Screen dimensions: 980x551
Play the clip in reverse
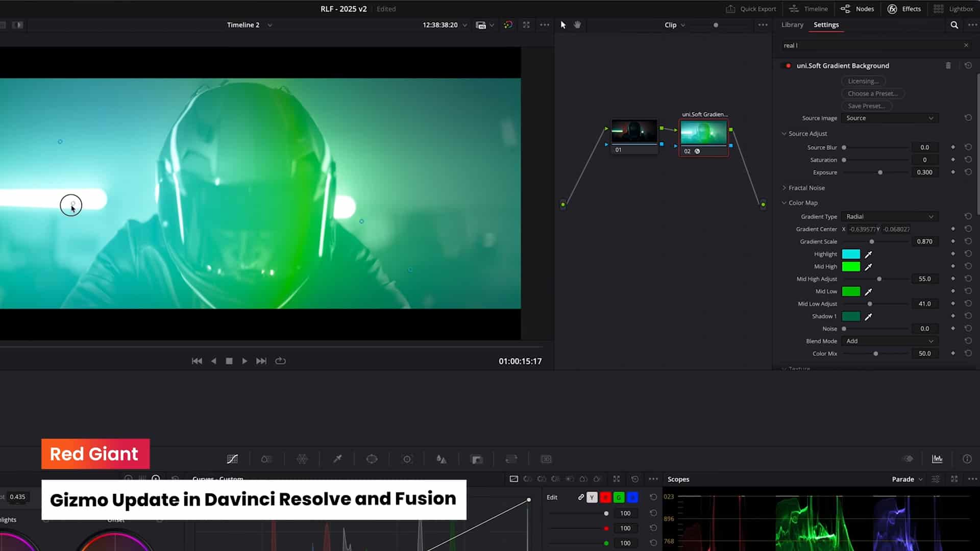click(x=213, y=361)
